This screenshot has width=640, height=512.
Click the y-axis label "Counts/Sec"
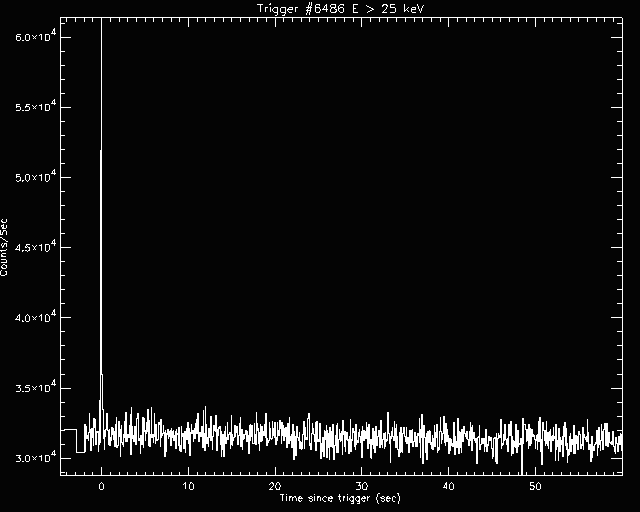click(x=4, y=248)
